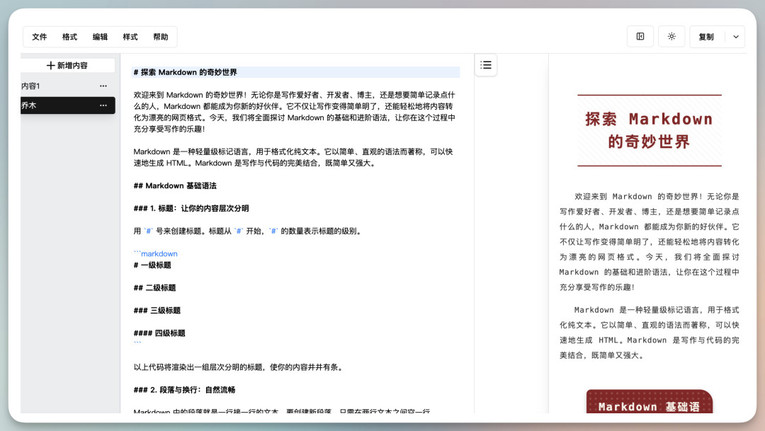
Task: Click the 复制 copy button
Action: [x=706, y=37]
